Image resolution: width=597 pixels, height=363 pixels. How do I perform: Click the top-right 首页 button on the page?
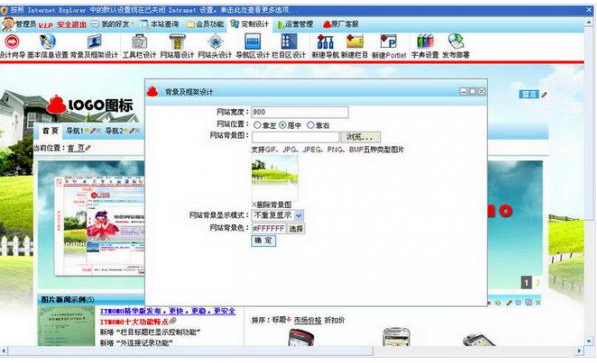(529, 94)
